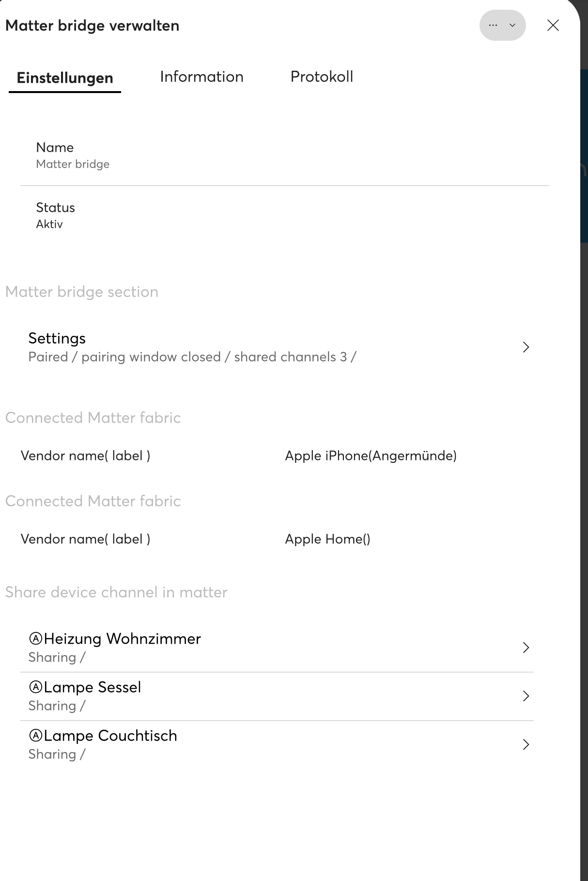The width and height of the screenshot is (588, 881).
Task: Click chevron next to Settings row
Action: [526, 347]
